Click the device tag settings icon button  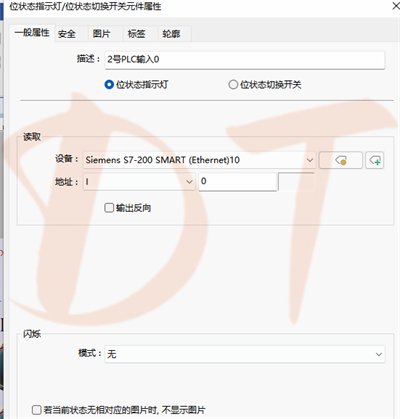[340, 160]
